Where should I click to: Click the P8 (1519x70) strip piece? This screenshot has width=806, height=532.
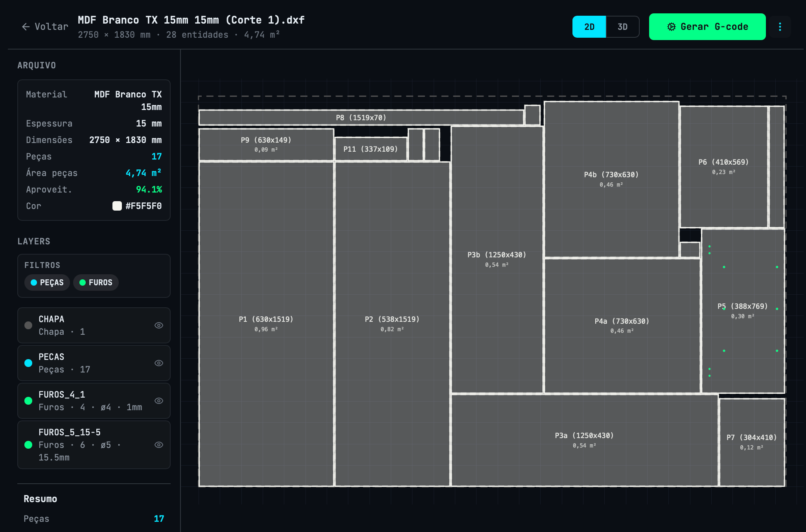coord(361,117)
